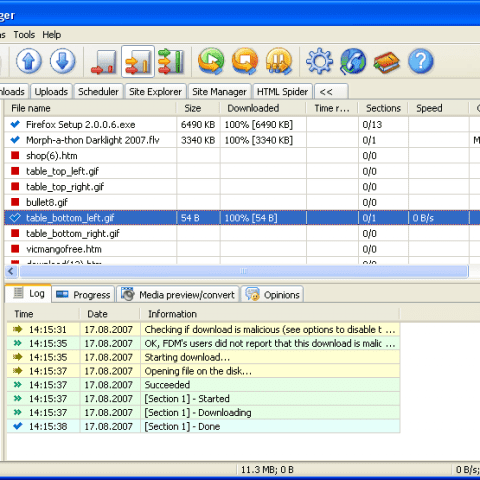Open the Help menu
480x480 pixels.
coord(51,35)
